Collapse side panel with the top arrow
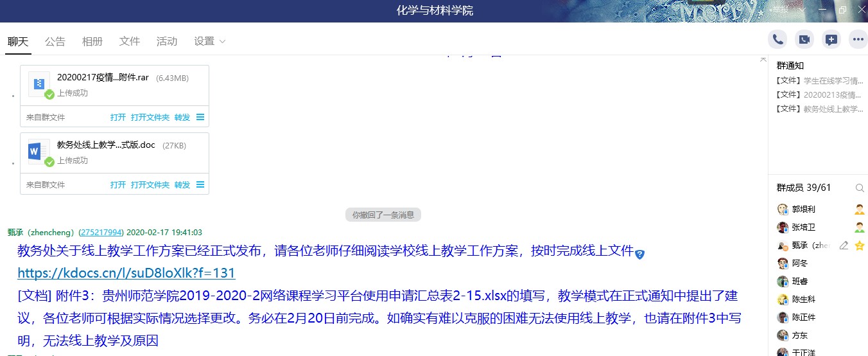Image resolution: width=868 pixels, height=356 pixels. (x=763, y=59)
